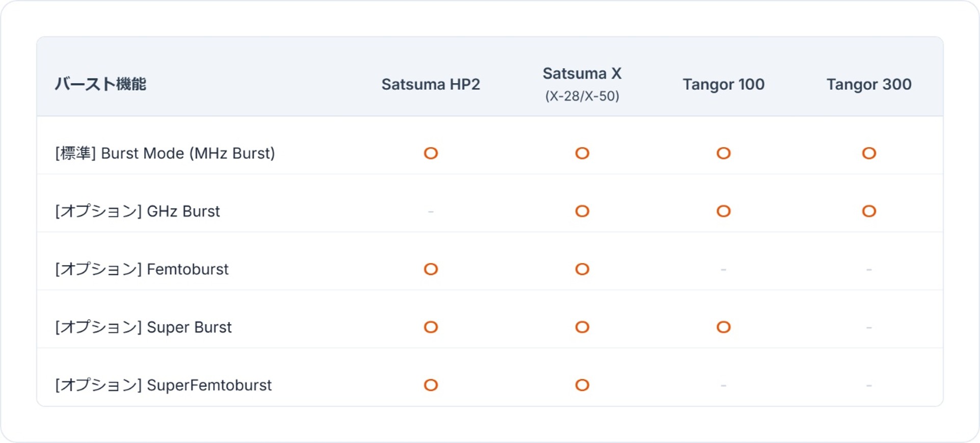Viewport: 980px width, 443px height.
Task: Click the Tangor 100 circle for GHz Burst
Action: pos(723,211)
